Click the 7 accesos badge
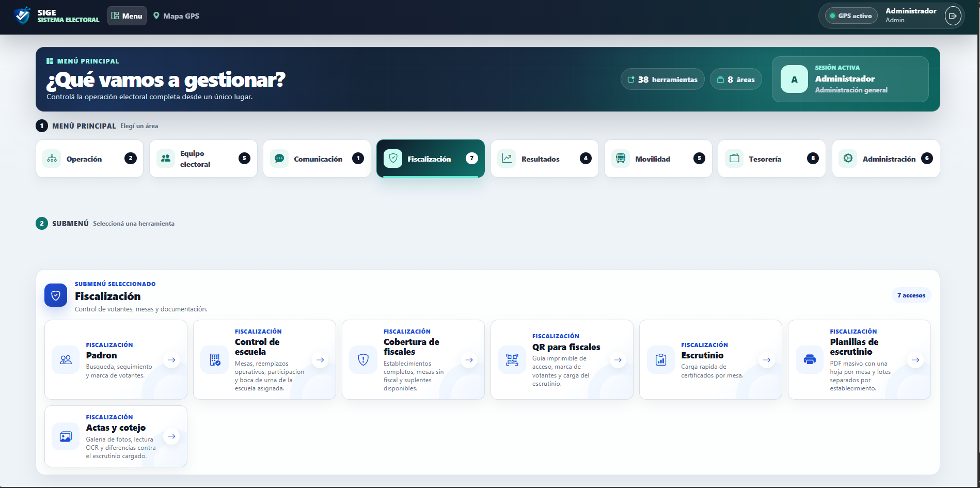This screenshot has width=980, height=488. click(911, 295)
